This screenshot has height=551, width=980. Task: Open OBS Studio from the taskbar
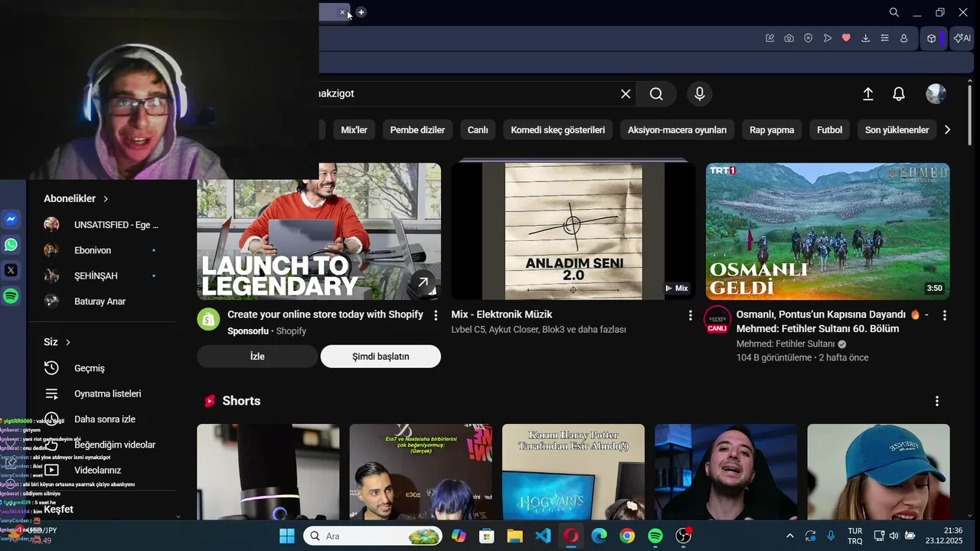[684, 536]
